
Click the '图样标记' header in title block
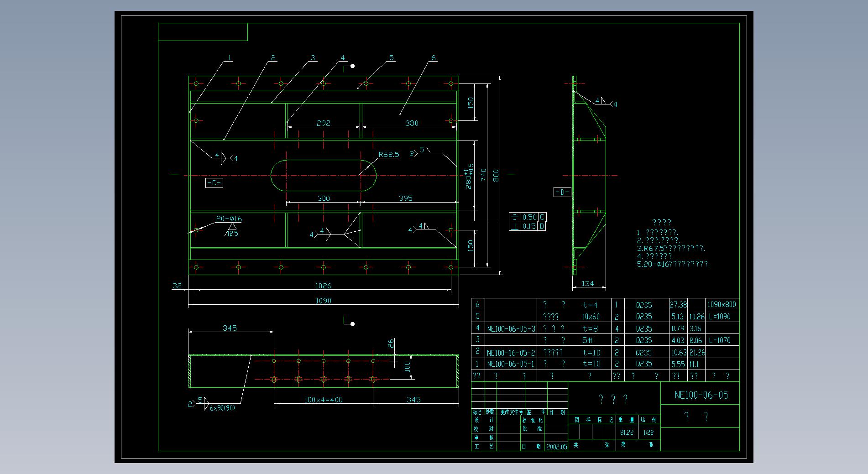coord(594,420)
